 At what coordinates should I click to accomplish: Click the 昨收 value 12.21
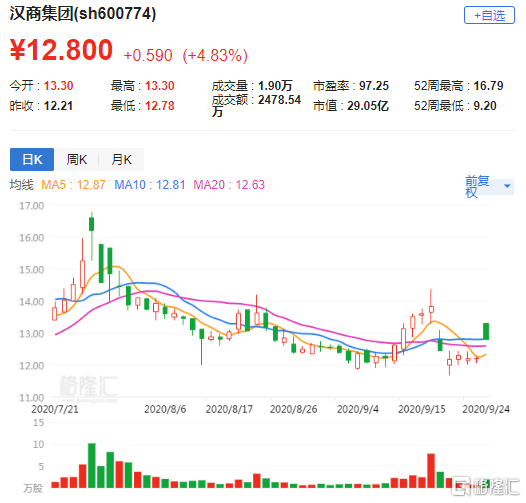tap(58, 106)
